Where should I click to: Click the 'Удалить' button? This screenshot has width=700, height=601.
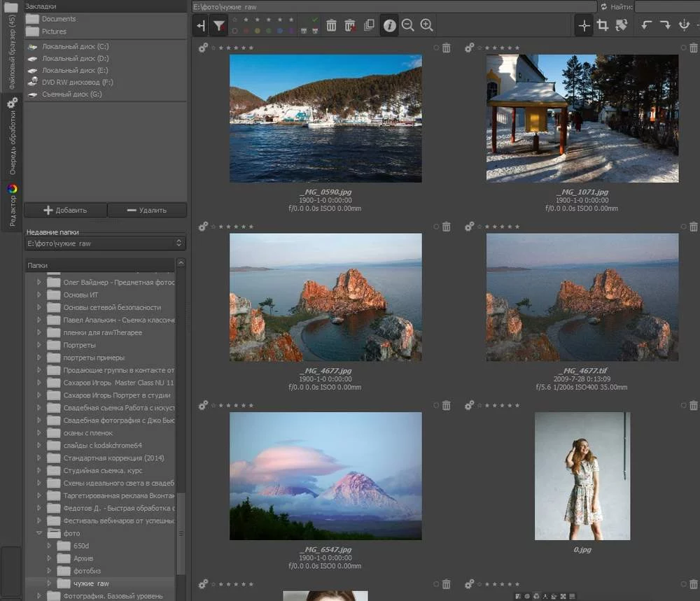pos(147,210)
